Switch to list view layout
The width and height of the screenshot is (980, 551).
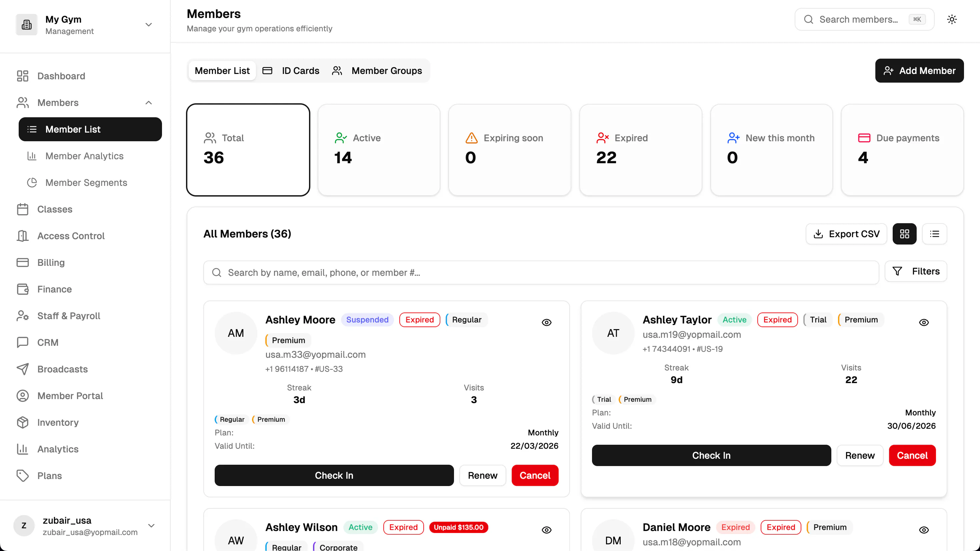tap(934, 234)
